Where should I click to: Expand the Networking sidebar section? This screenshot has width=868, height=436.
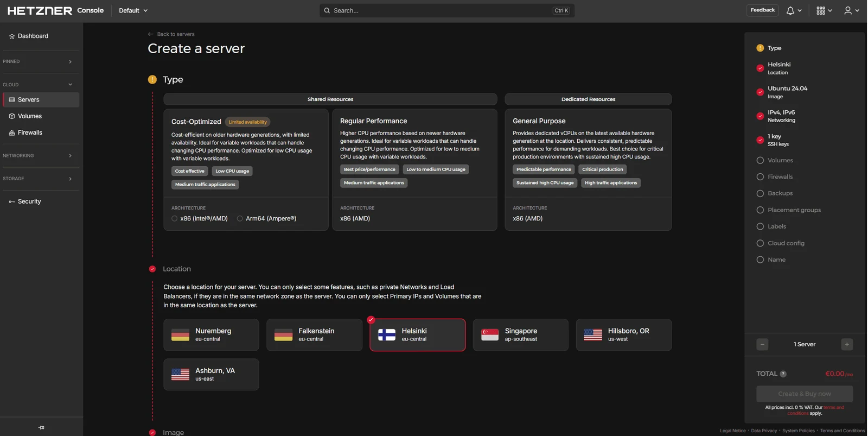(x=40, y=156)
